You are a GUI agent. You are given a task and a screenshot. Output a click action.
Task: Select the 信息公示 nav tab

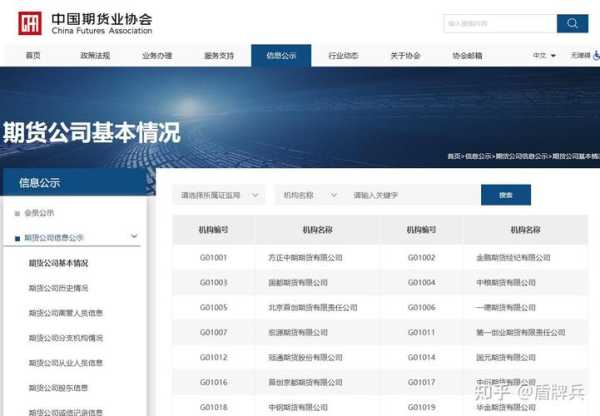pos(281,55)
